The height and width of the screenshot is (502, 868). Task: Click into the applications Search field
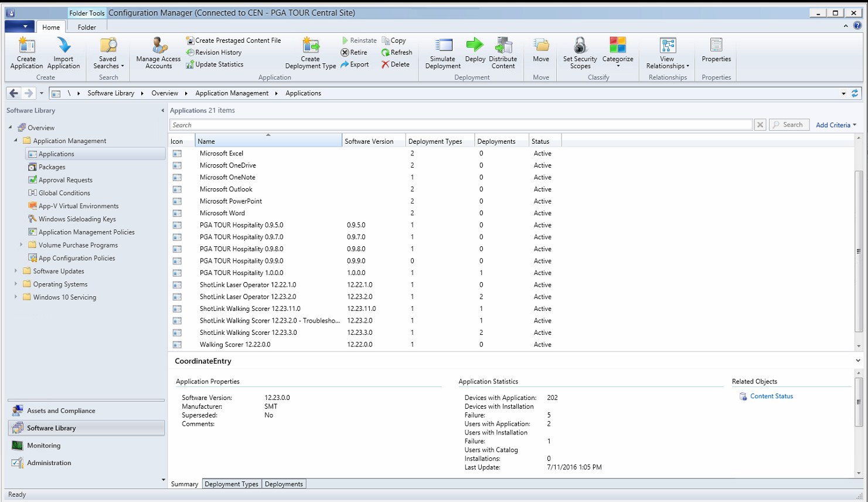[x=460, y=125]
